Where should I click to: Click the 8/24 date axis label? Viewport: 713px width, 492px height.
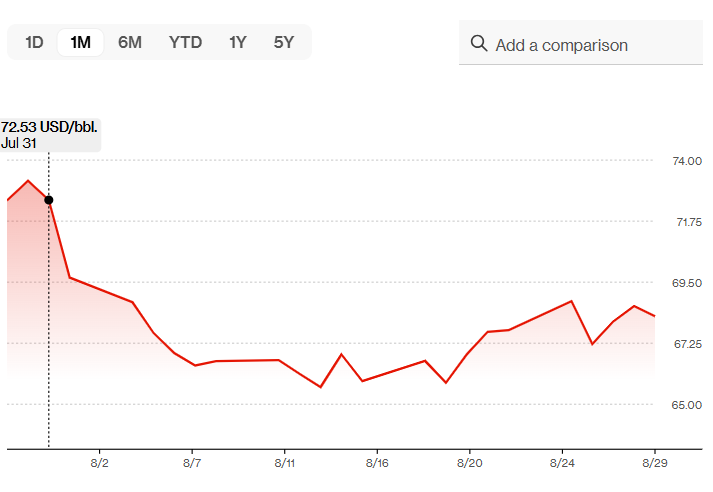(562, 464)
